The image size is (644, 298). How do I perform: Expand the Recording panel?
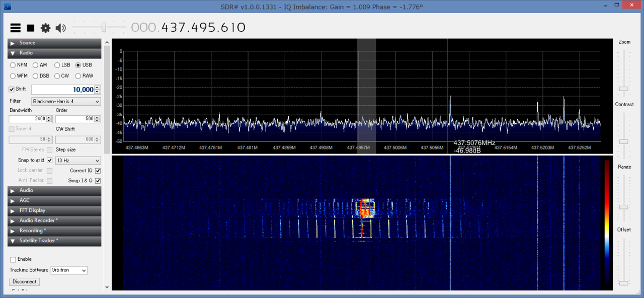[x=54, y=231]
